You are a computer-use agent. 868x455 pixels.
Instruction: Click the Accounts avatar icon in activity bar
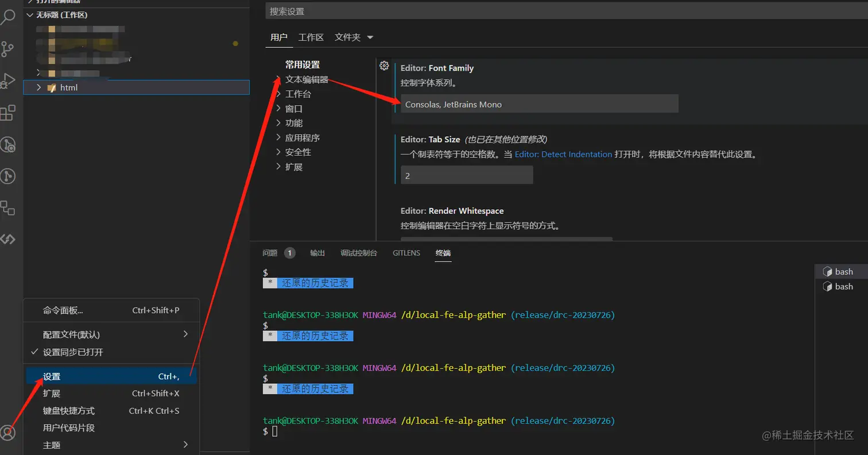point(7,433)
